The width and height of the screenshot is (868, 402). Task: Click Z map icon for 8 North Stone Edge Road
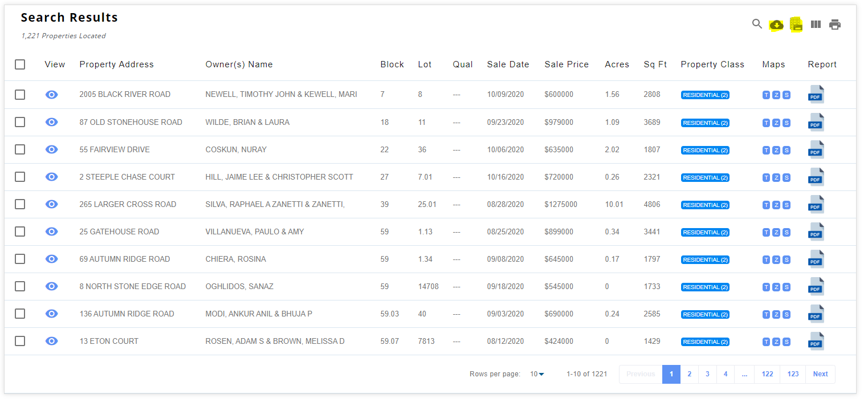point(776,287)
